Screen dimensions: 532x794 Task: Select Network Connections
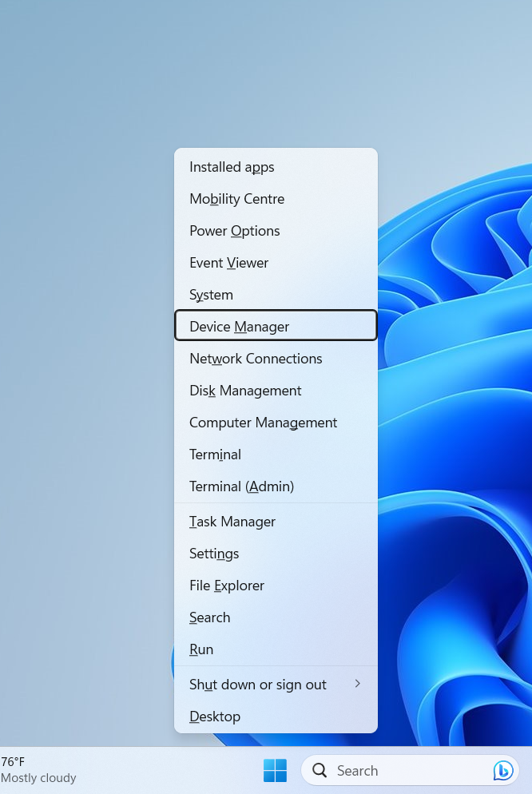(256, 359)
